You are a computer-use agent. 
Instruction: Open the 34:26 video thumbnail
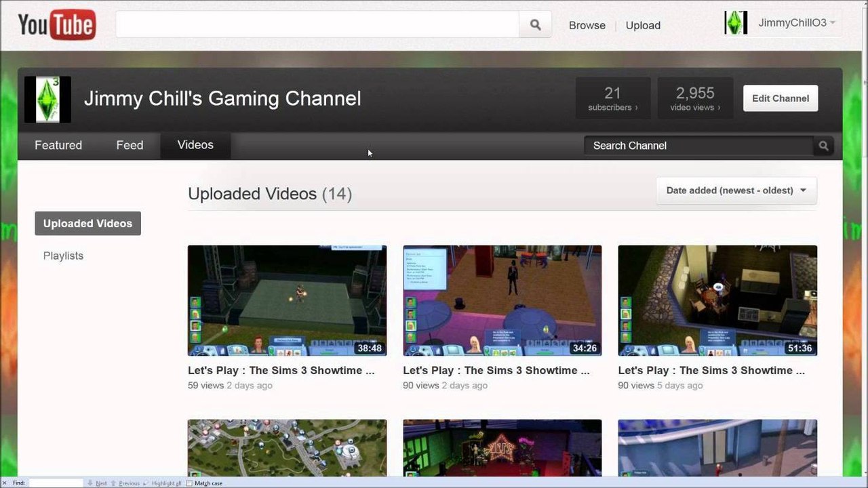coord(502,300)
